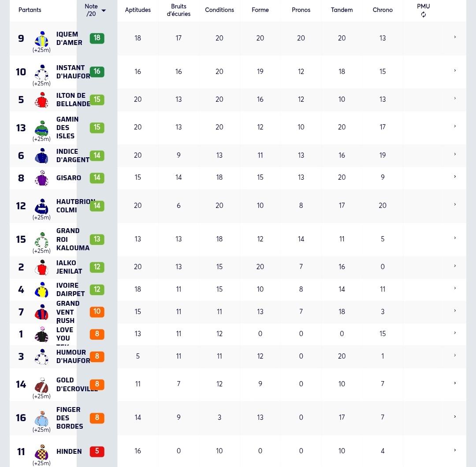Viewport: 476px width, 467px height.
Task: Expand the Indice d'Argent row chevron
Action: [x=455, y=154]
